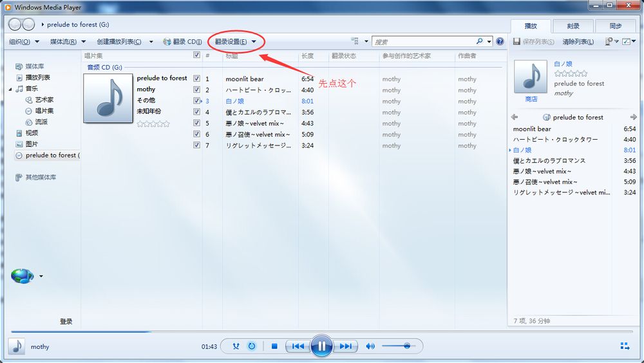Screen dimensions: 644x363
Task: Open the blue help question mark icon
Action: click(500, 41)
